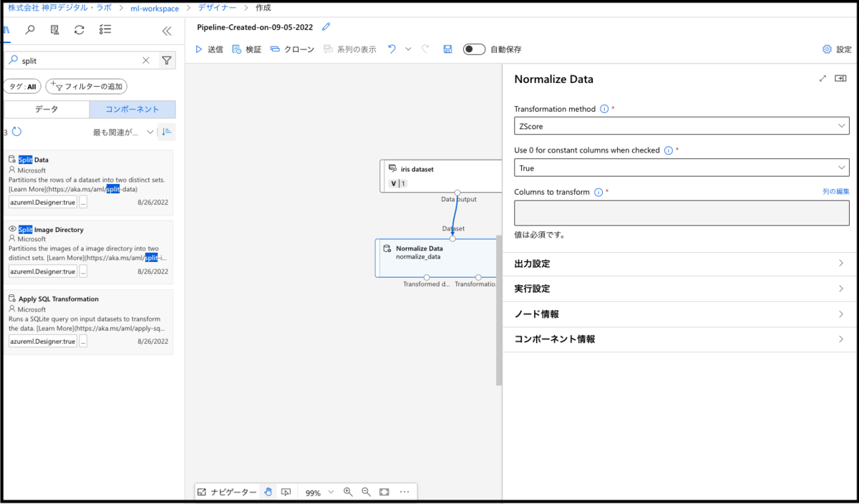Click クローン to clone the pipeline
Screen dimensions: 859x504
tap(292, 49)
